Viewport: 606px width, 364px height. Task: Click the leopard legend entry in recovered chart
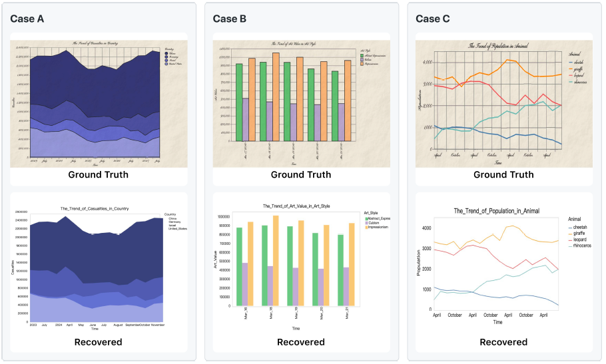click(x=577, y=240)
